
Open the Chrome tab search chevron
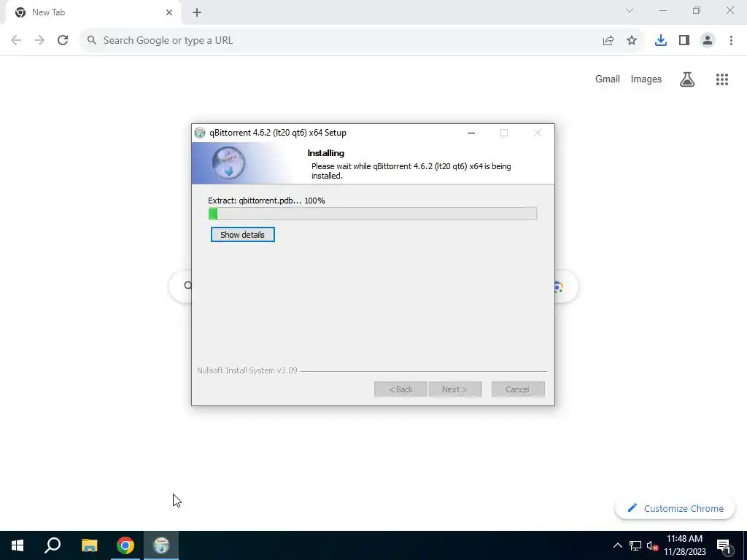point(630,10)
